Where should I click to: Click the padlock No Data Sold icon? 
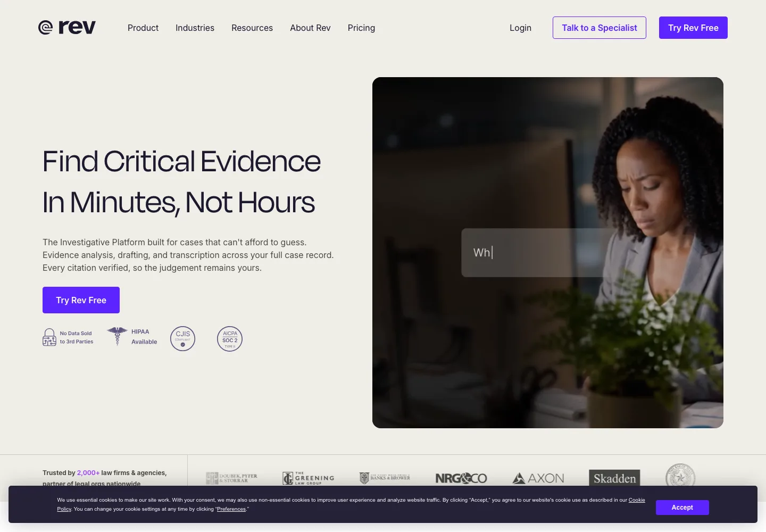coord(49,337)
